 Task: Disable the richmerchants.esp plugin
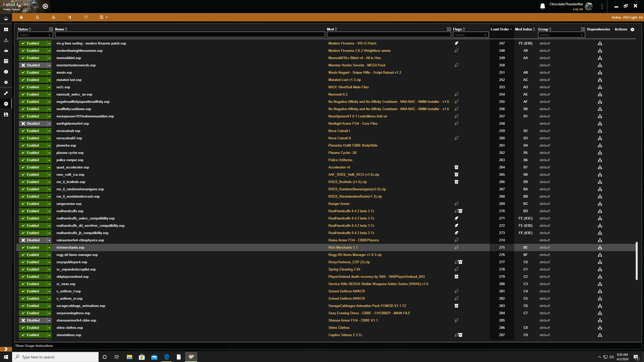[33, 247]
